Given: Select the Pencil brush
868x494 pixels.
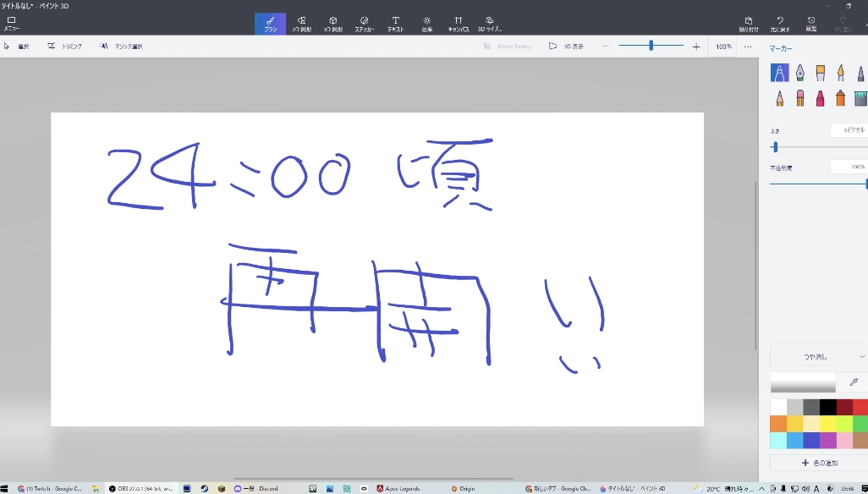Looking at the screenshot, I should tap(779, 98).
